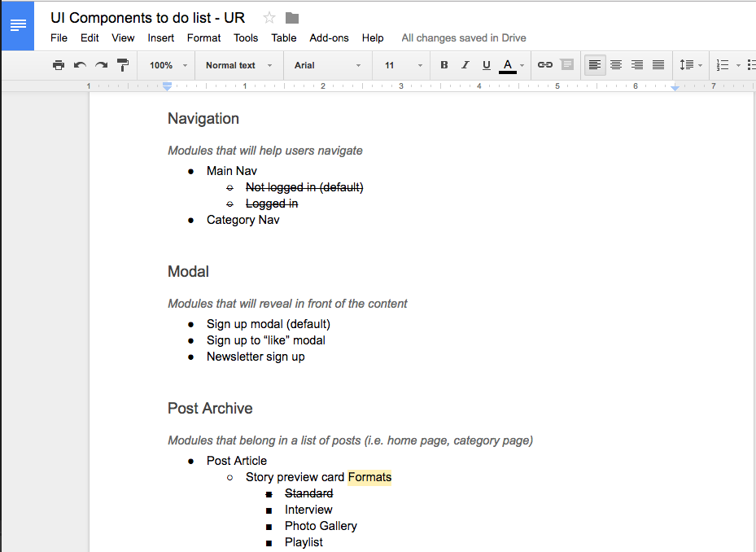
Task: Click the center align button
Action: (616, 64)
